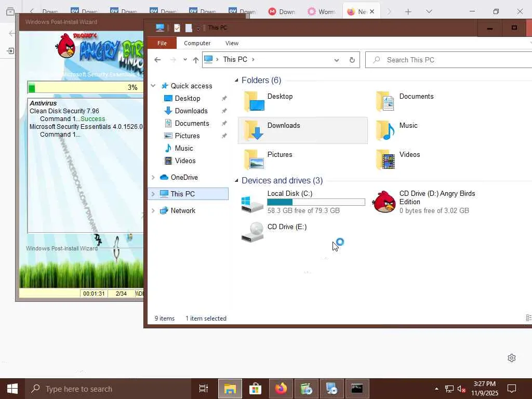Expand This PC in navigation pane

pos(153,194)
